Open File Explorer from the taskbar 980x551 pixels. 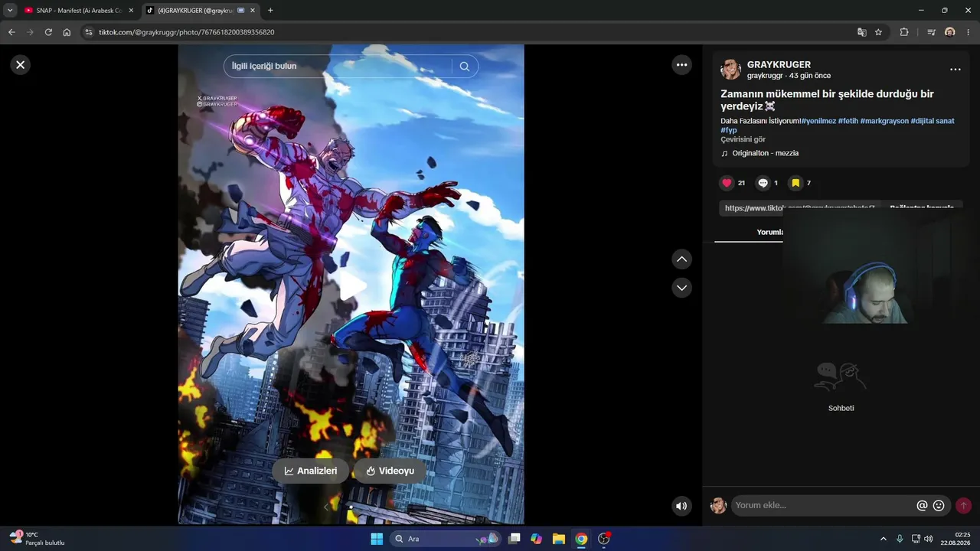tap(559, 539)
